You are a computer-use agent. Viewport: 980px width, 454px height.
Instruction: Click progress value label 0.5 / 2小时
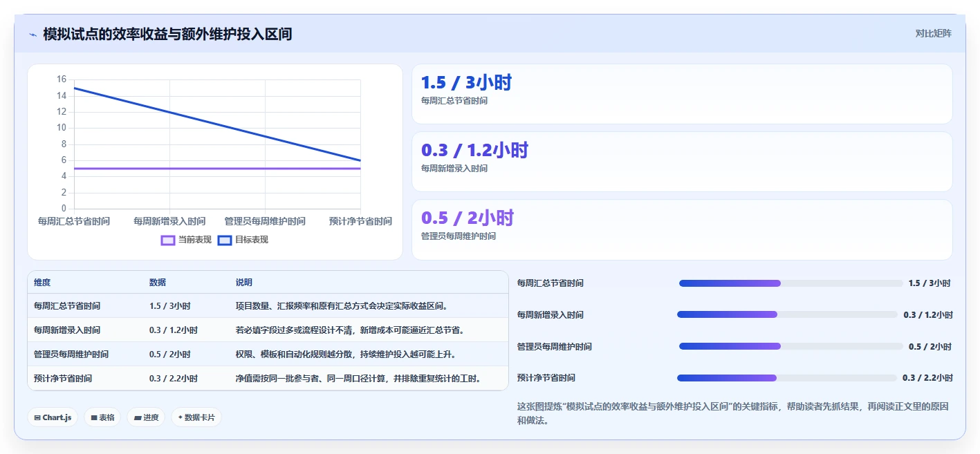pyautogui.click(x=930, y=346)
